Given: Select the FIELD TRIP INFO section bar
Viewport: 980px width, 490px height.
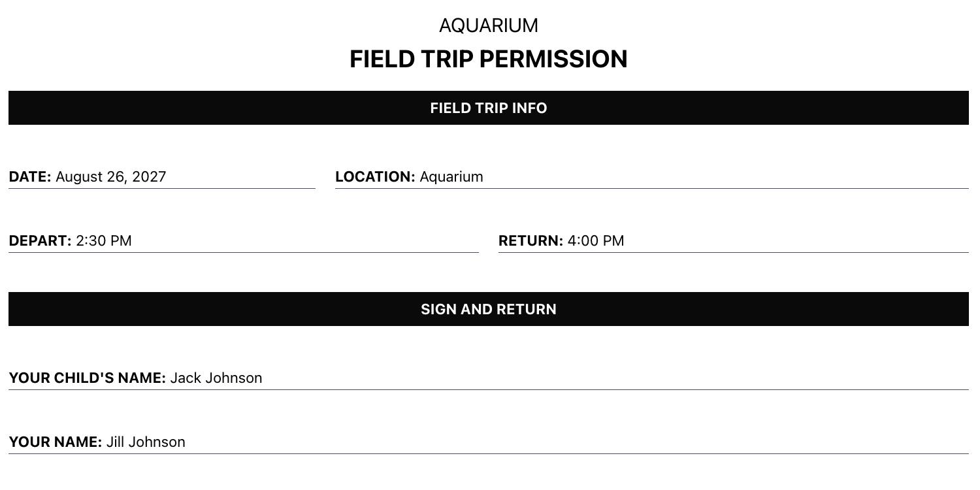Looking at the screenshot, I should click(x=489, y=108).
